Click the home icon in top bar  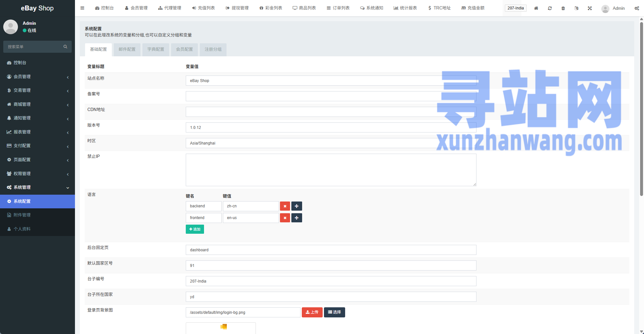pyautogui.click(x=536, y=8)
